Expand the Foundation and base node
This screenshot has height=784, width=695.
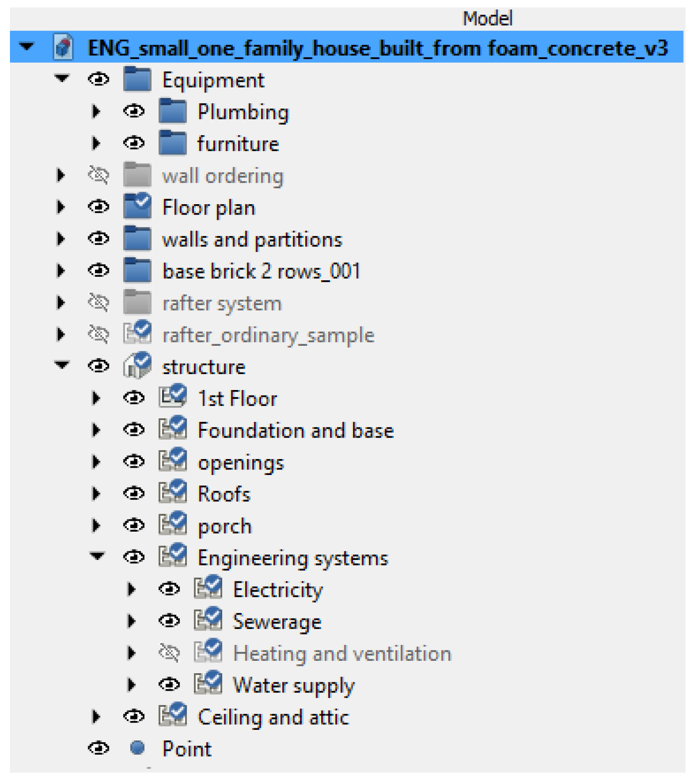click(x=96, y=430)
